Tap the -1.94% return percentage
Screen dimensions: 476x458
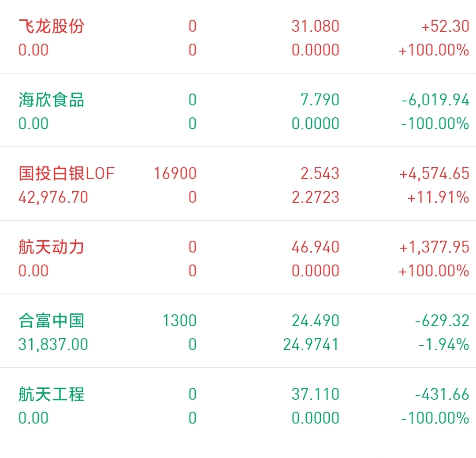pyautogui.click(x=444, y=345)
